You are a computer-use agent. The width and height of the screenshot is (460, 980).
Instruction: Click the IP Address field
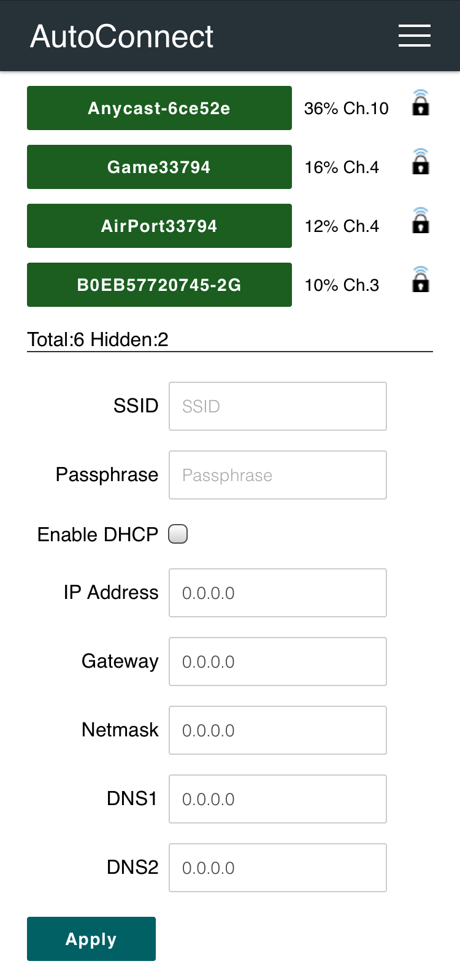pos(278,593)
